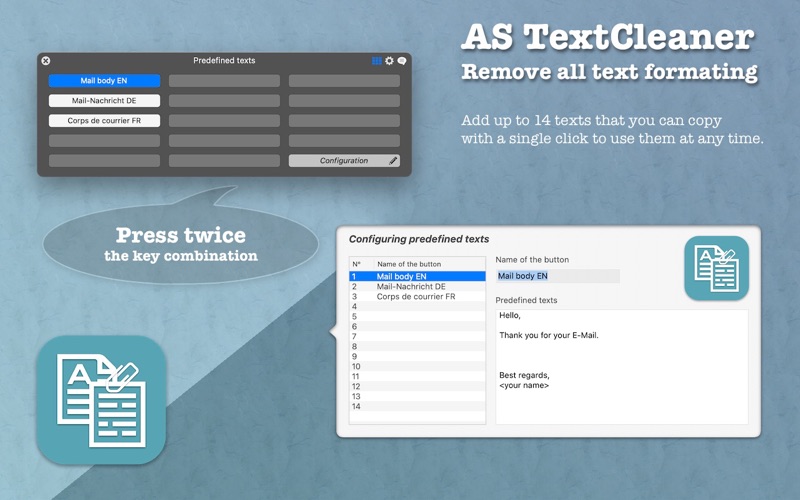This screenshot has width=800, height=500.
Task: Select empty row 7 in the list
Action: pos(417,336)
